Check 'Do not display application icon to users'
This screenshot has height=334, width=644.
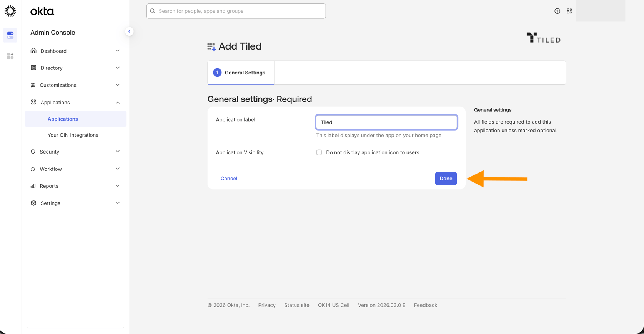click(x=319, y=152)
